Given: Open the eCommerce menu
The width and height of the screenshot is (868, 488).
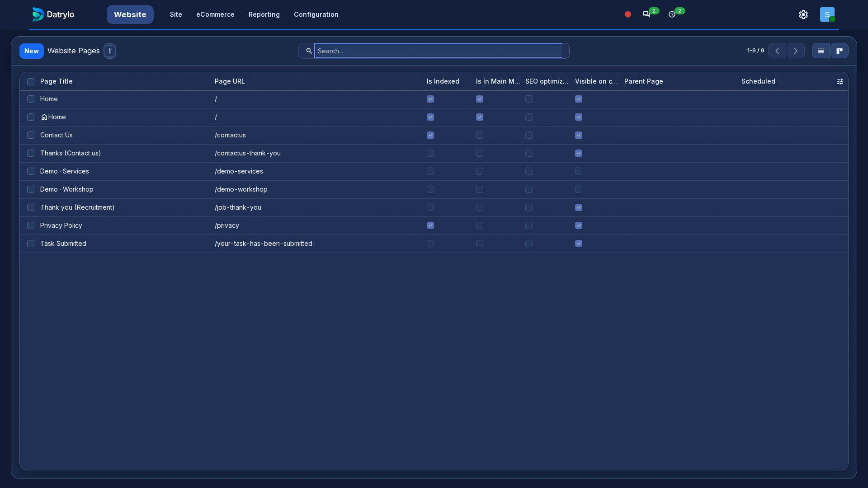Looking at the screenshot, I should pyautogui.click(x=215, y=14).
